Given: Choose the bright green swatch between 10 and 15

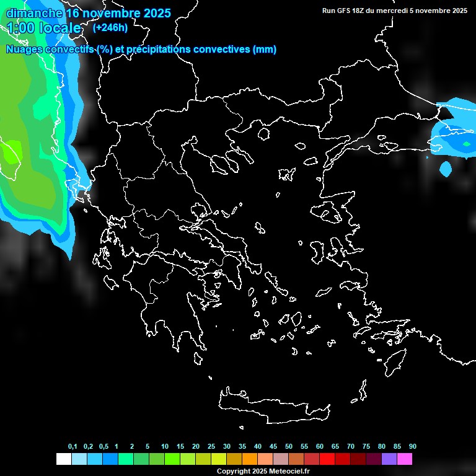Looking at the screenshot, I should [172, 459].
